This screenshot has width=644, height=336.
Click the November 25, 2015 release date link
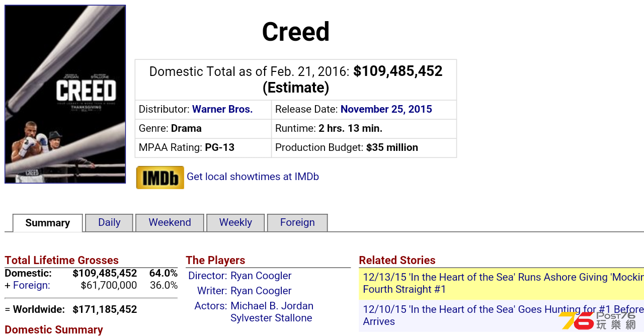coord(386,109)
